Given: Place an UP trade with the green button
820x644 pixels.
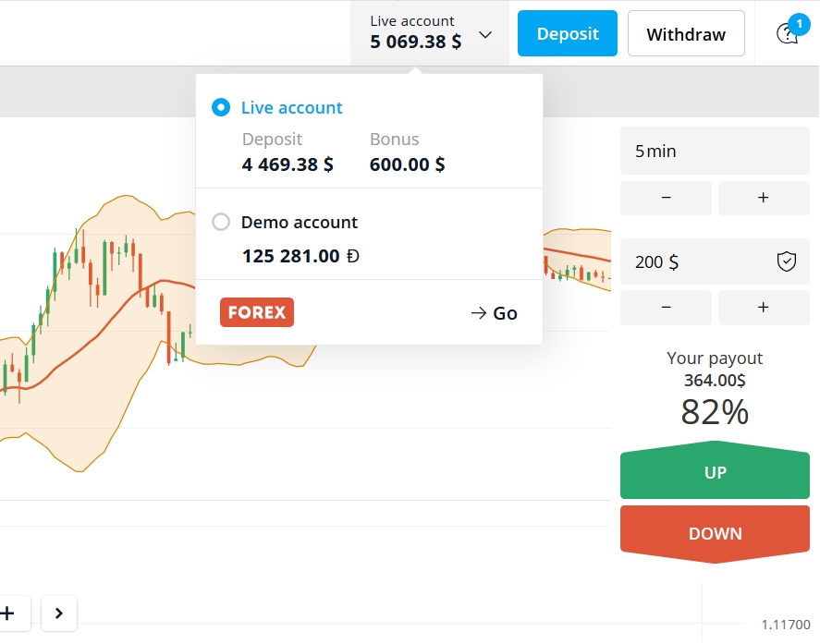Looking at the screenshot, I should (715, 473).
